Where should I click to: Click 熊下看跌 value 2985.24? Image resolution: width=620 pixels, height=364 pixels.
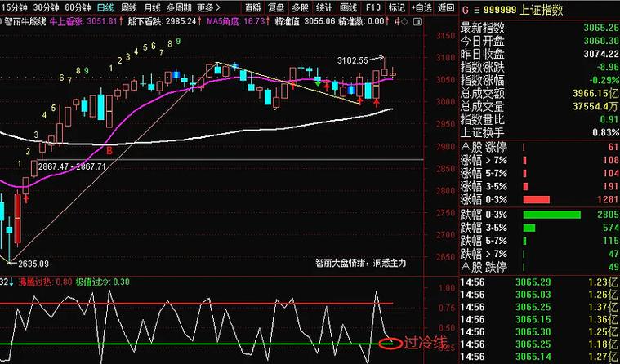click(x=181, y=21)
